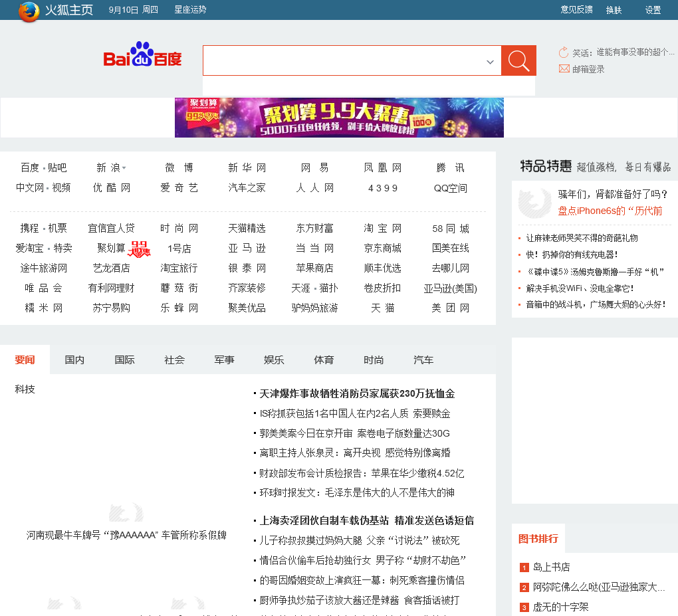The image size is (678, 616).
Task: Click the red badge beside 聚划算
Action: coord(139,249)
